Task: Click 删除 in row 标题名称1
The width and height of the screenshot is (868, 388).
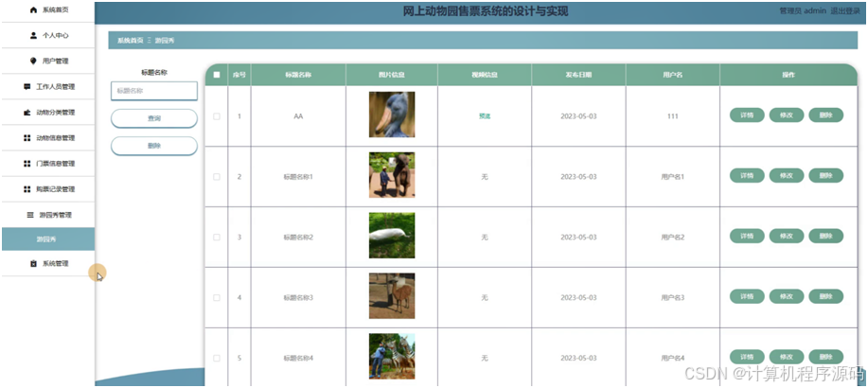Action: 826,175
